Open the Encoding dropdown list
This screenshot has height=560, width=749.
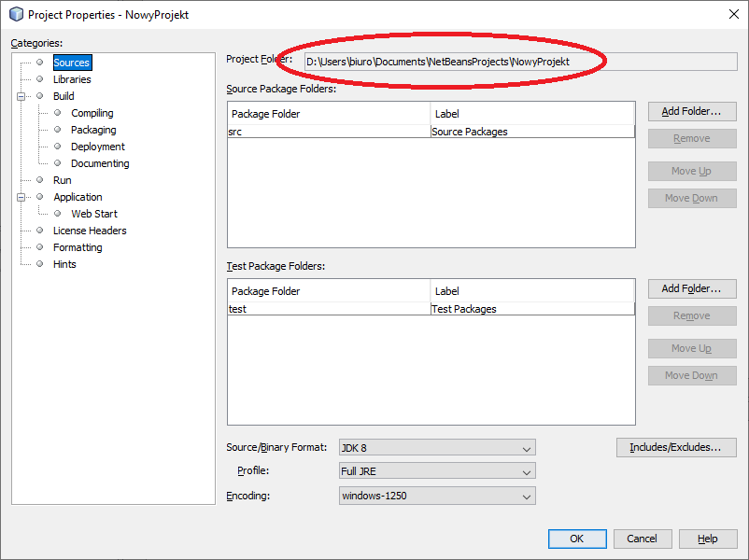(436, 496)
